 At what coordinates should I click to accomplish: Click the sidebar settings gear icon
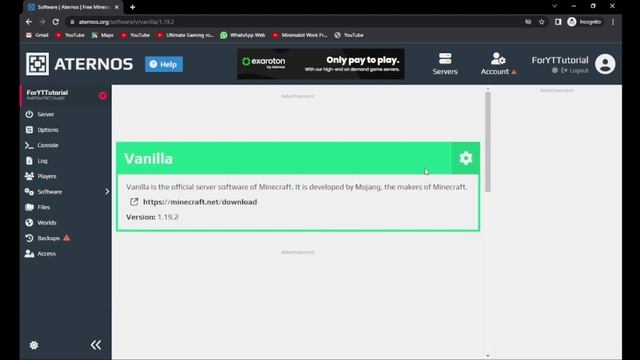point(34,345)
